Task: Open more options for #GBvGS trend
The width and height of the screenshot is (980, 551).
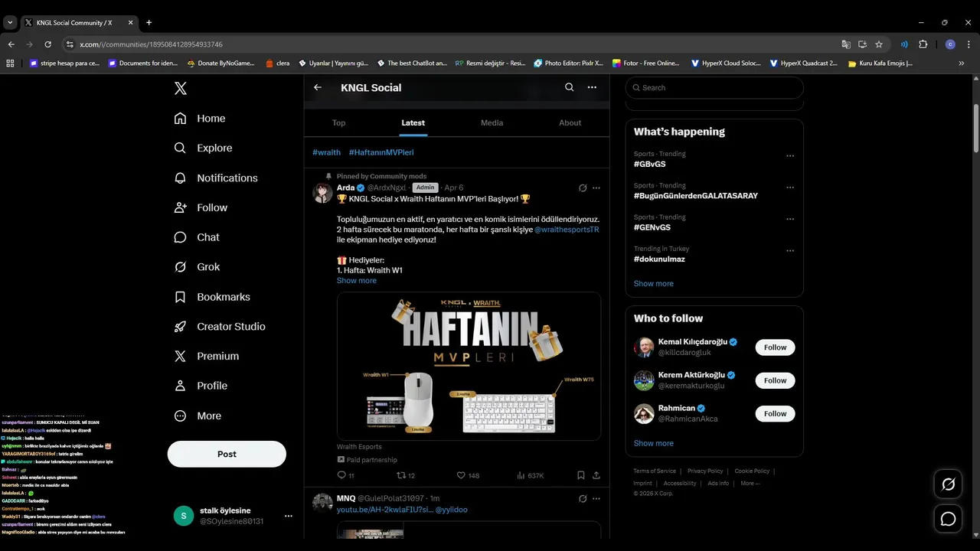Action: [790, 155]
